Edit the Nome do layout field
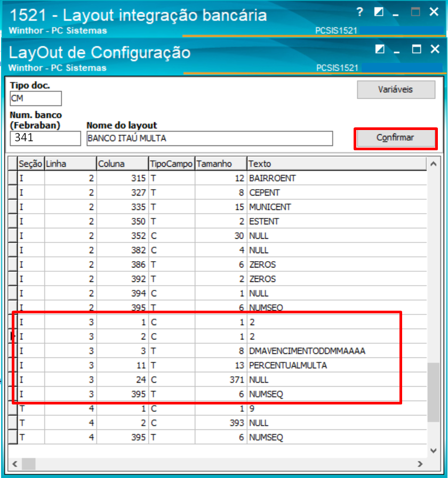448x478 pixels. coord(210,139)
